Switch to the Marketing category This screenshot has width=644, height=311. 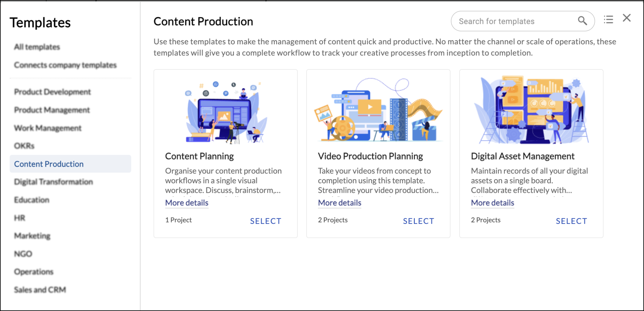[32, 236]
